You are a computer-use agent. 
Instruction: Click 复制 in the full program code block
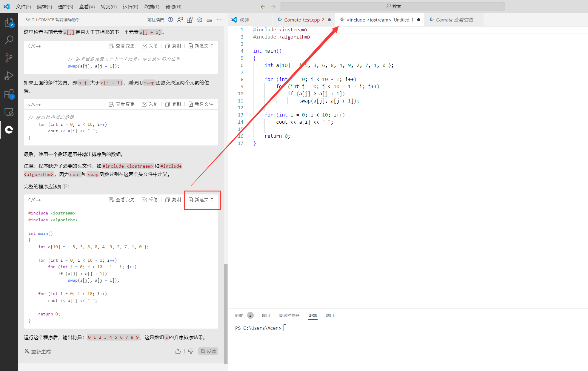click(173, 200)
